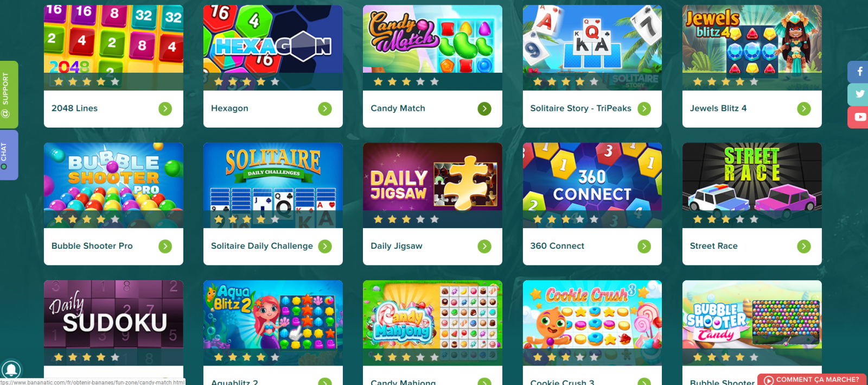Click the notification bell icon
This screenshot has width=868, height=385.
pos(11,370)
